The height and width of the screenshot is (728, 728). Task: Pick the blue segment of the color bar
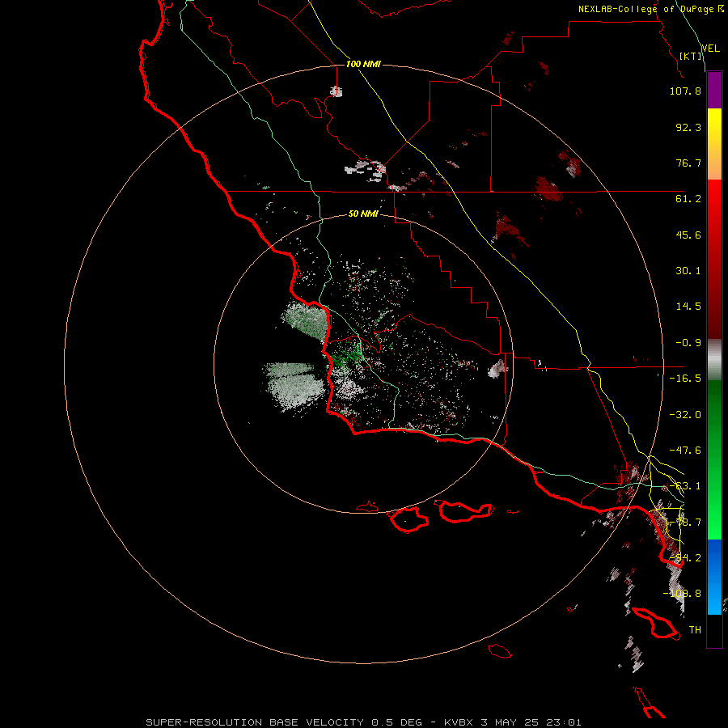tap(714, 576)
